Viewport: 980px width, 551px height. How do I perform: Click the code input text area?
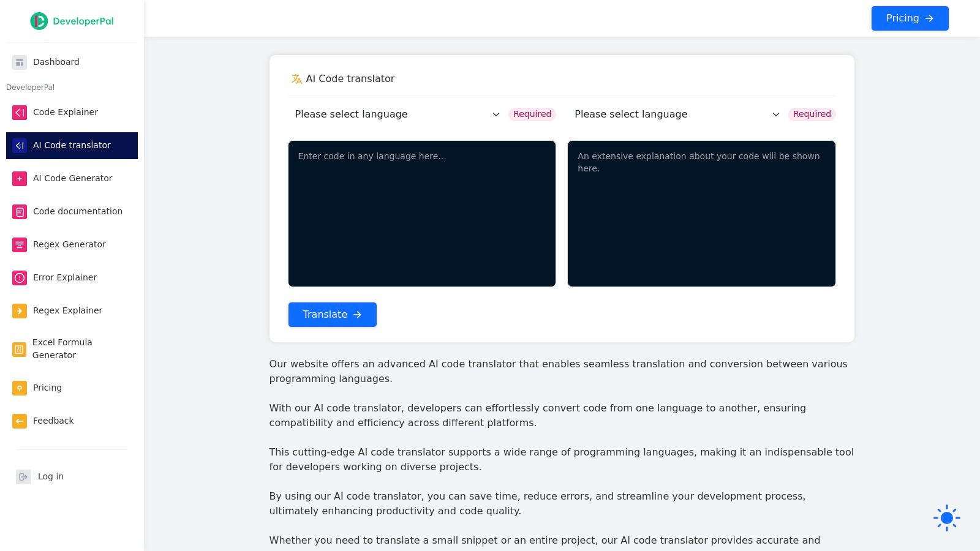point(422,214)
